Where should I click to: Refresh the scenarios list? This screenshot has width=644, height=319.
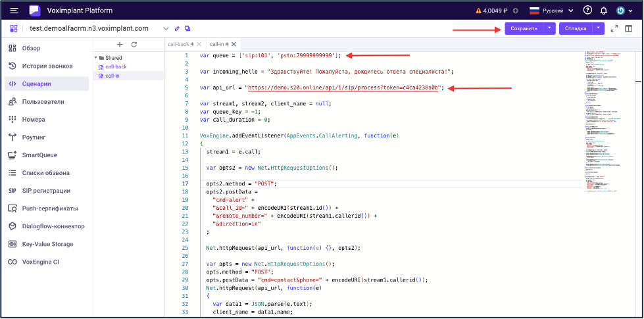point(134,44)
